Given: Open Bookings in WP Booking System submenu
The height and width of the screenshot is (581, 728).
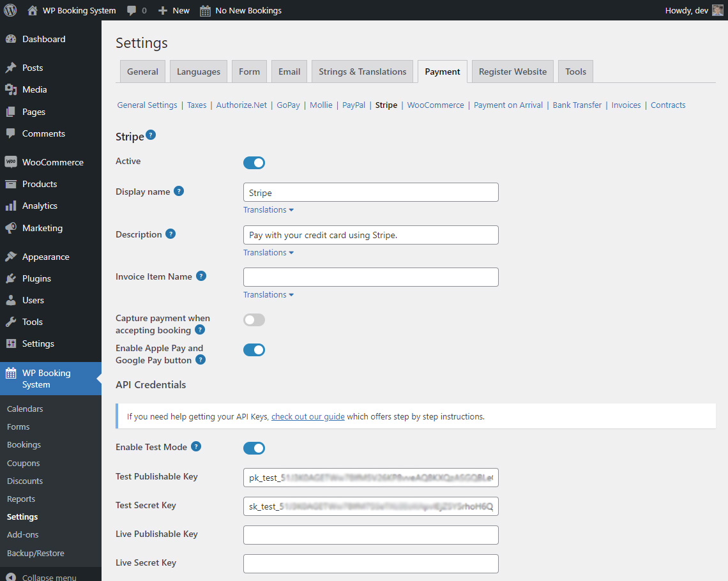Looking at the screenshot, I should pos(24,444).
